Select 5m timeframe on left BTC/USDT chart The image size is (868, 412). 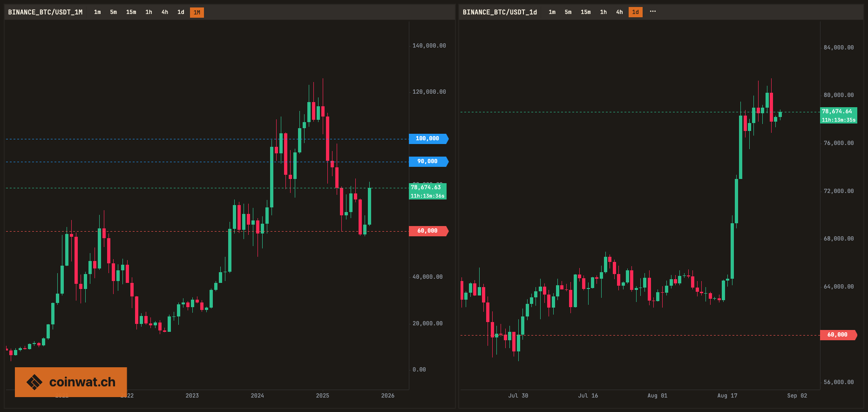(x=114, y=12)
